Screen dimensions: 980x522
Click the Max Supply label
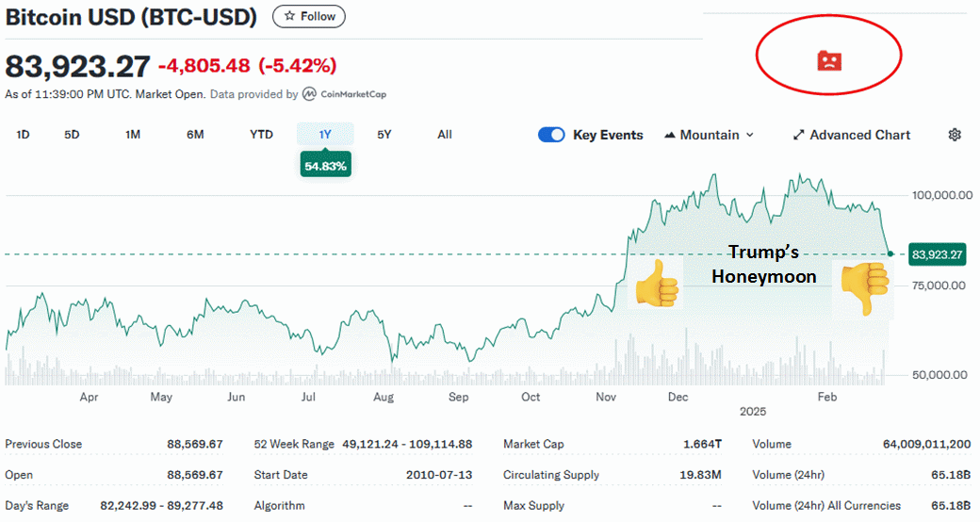(x=533, y=505)
